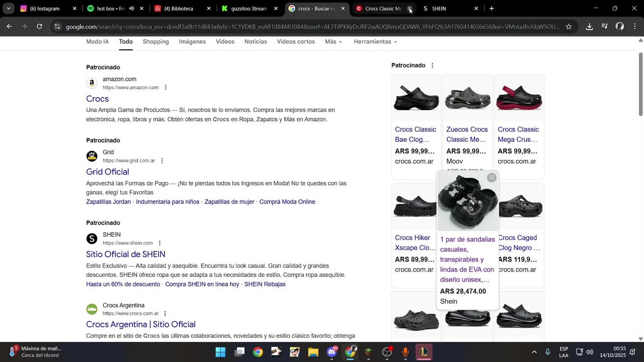Image resolution: width=644 pixels, height=362 pixels.
Task: Open Hasta un 60% de descuento link
Action: pos(123,284)
